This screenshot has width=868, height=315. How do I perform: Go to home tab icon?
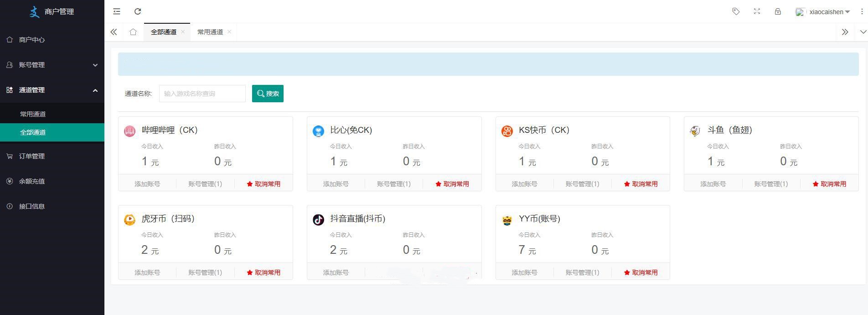(x=133, y=32)
